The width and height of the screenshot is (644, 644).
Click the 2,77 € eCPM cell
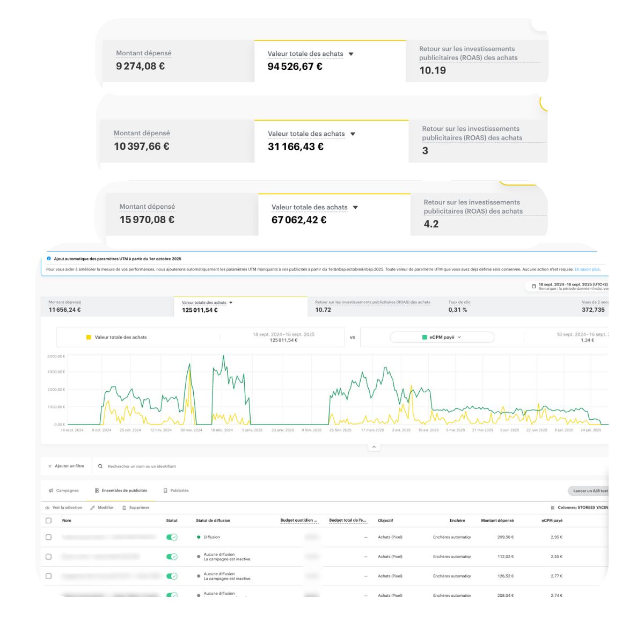pos(557,576)
